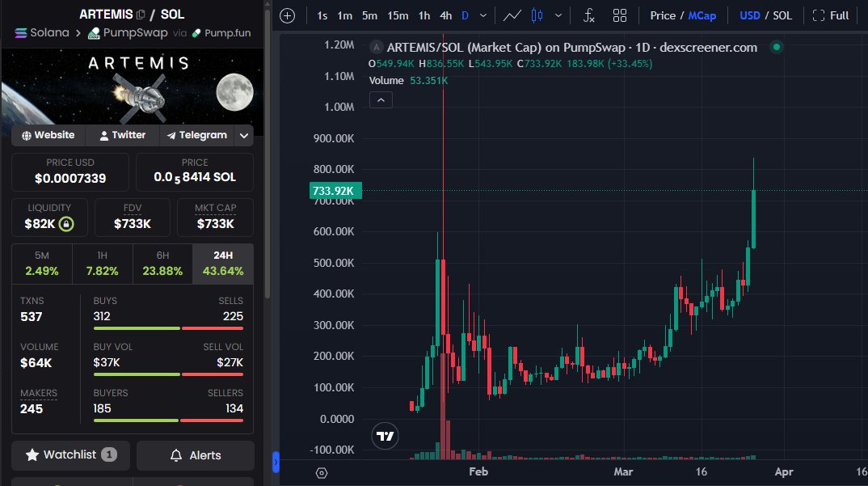Click the Watchlist star icon
The width and height of the screenshot is (868, 486).
click(32, 455)
